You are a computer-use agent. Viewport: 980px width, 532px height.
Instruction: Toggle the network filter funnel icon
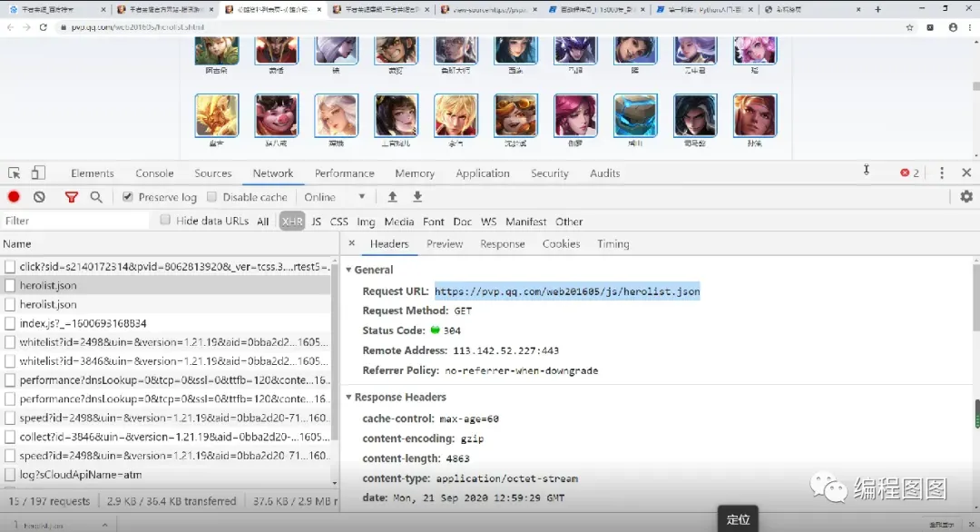click(x=72, y=198)
